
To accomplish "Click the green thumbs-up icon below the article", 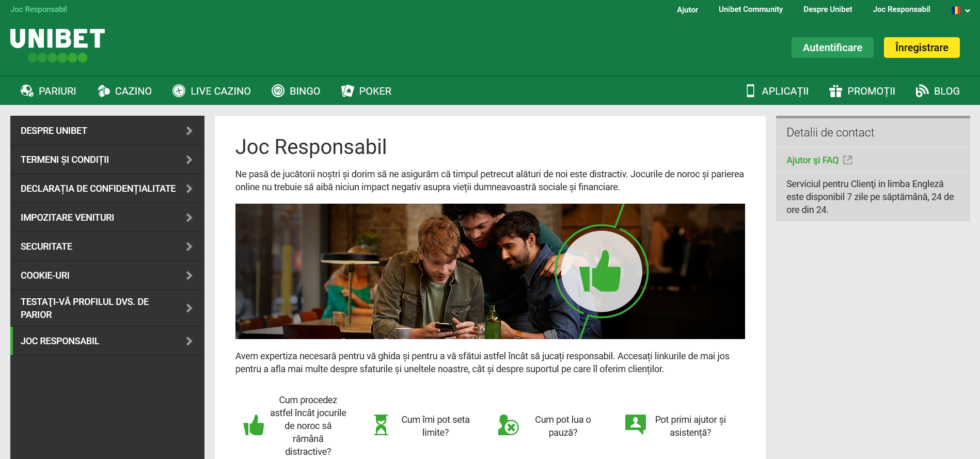I will coord(254,425).
